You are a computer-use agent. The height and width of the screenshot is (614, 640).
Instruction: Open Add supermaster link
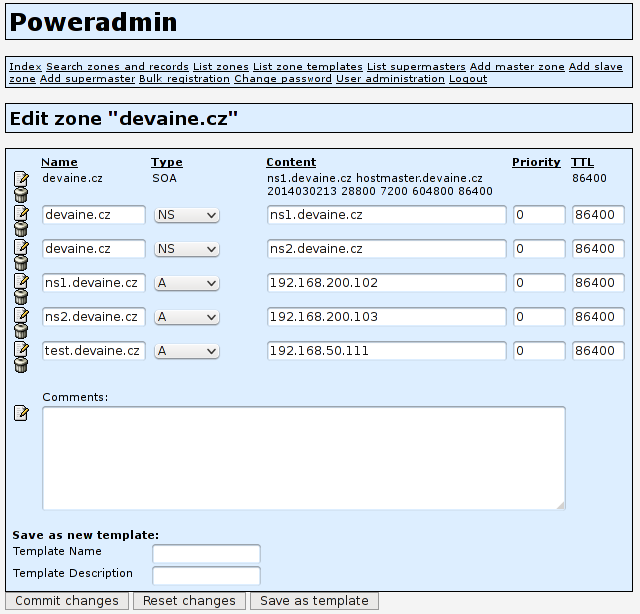tap(87, 79)
